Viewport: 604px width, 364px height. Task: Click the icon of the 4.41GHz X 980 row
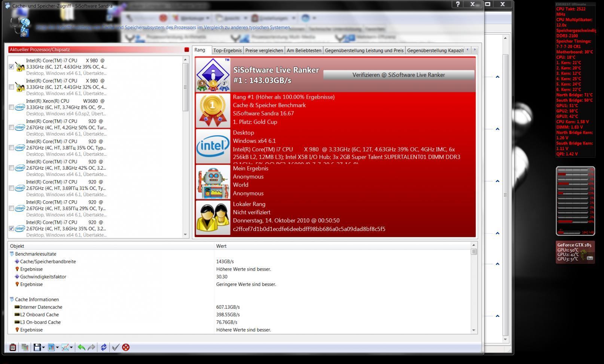coord(20,87)
